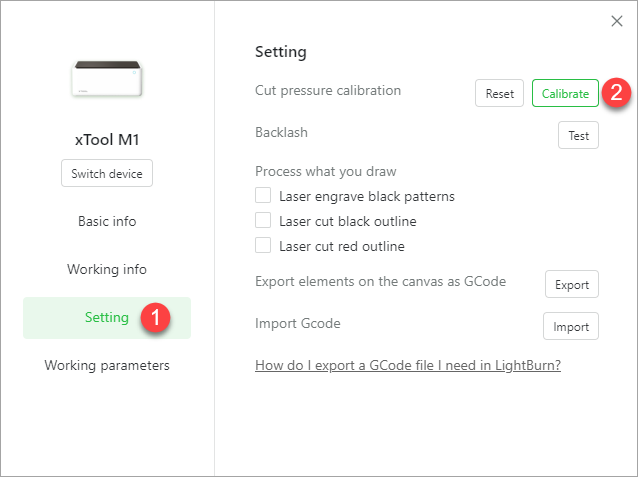Open the Basic info section

pos(107,221)
